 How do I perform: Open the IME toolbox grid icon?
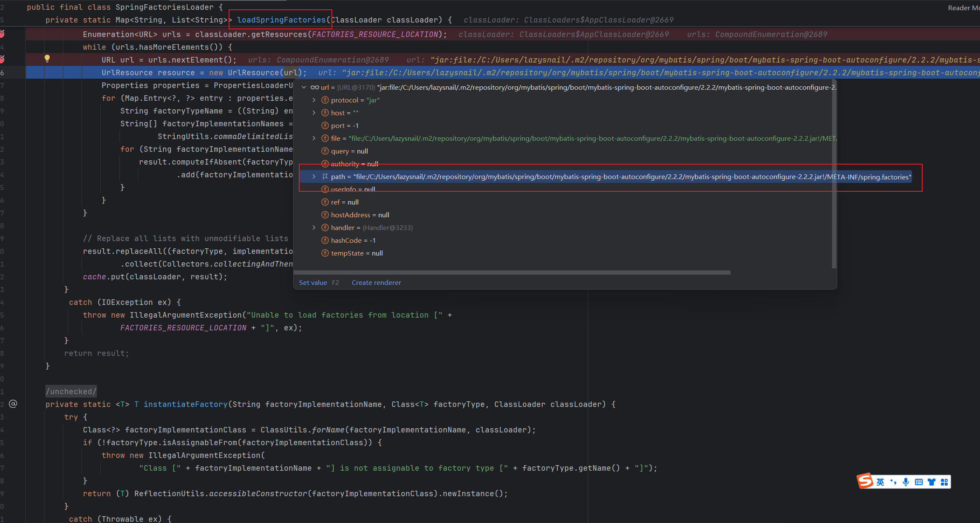pyautogui.click(x=944, y=482)
